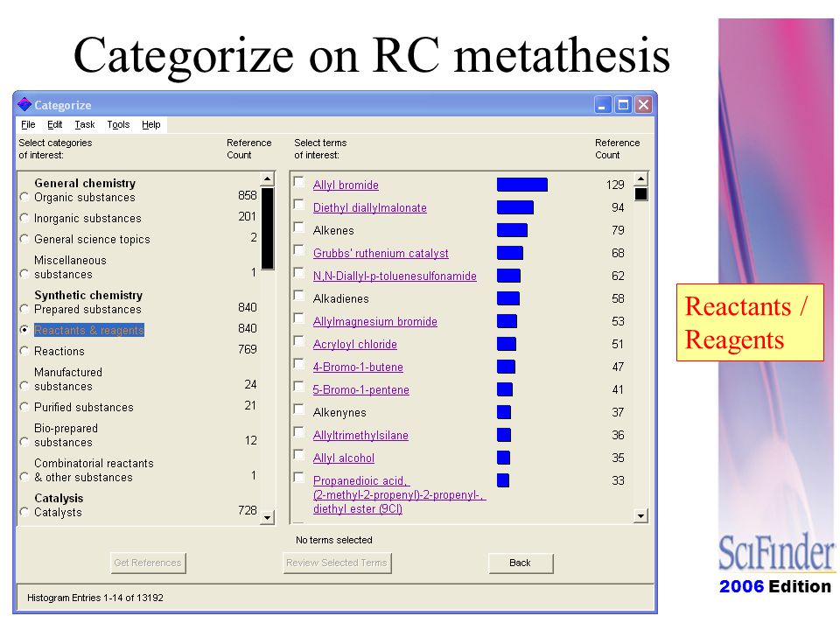The width and height of the screenshot is (840, 630).
Task: Select the Purified substances category
Action: [24, 407]
